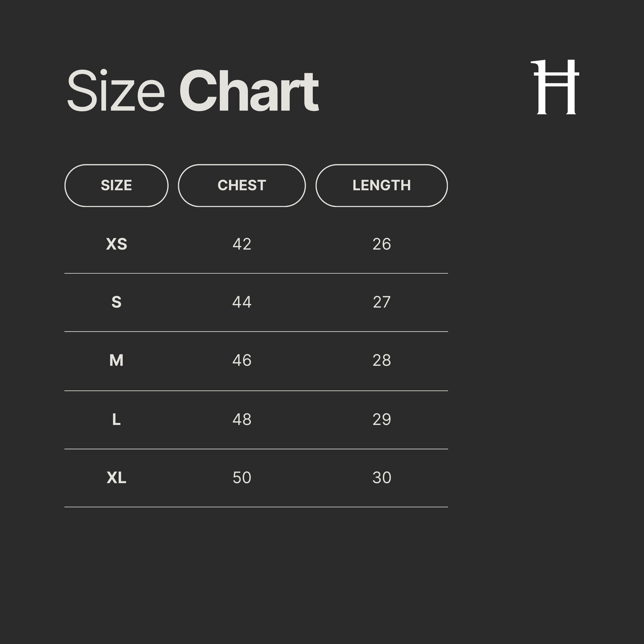This screenshot has width=644, height=644.
Task: Click the Size Chart title text
Action: [193, 91]
